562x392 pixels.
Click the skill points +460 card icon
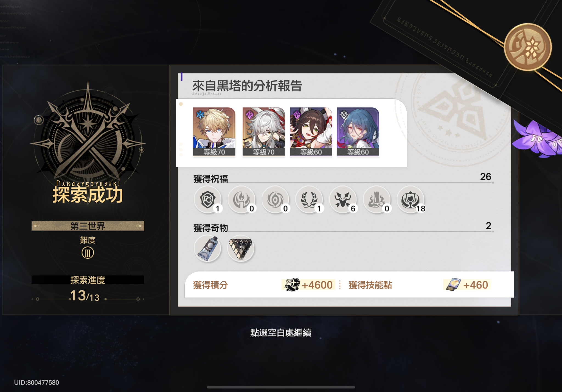453,285
